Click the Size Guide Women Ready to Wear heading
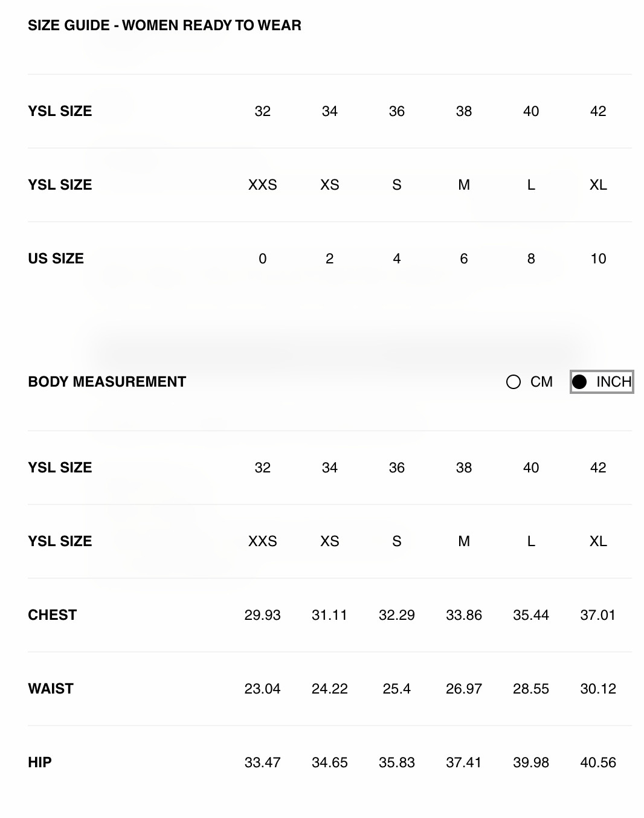 click(x=164, y=25)
